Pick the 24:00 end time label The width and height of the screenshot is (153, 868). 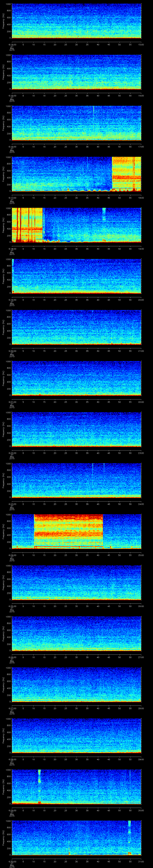click(141, 504)
